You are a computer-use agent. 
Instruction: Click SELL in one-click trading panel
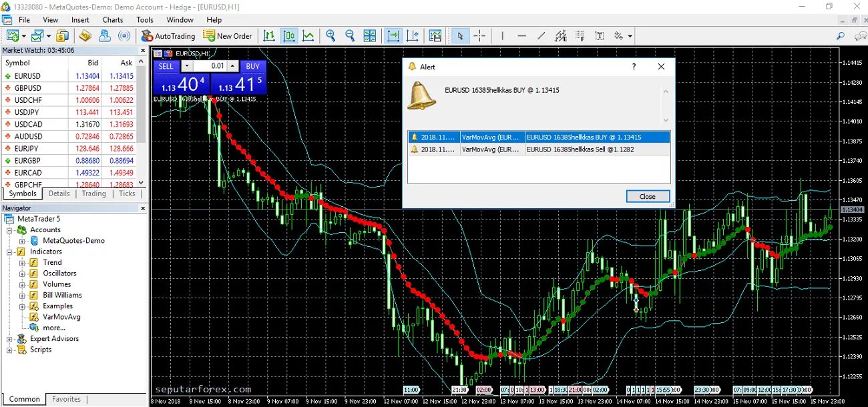tap(166, 66)
